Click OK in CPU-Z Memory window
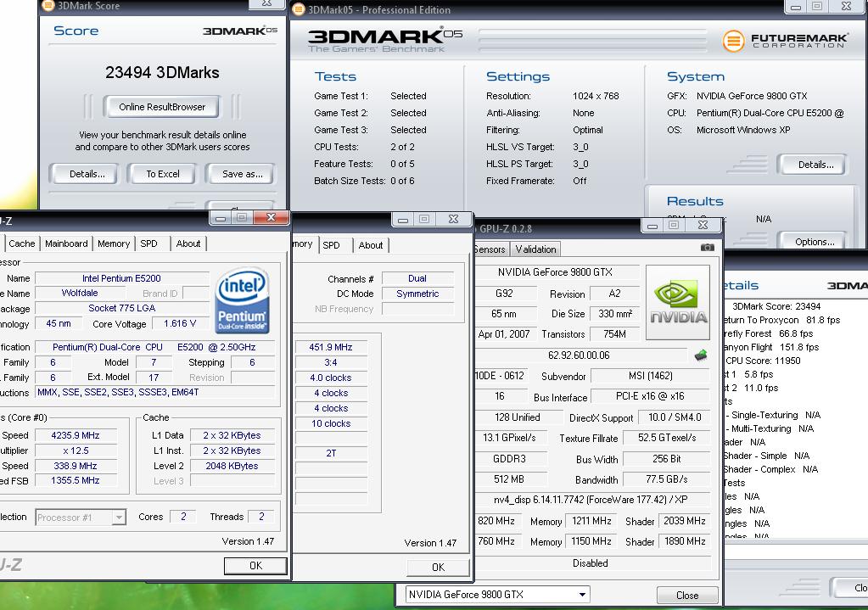Viewport: 868px width, 610px height. (438, 568)
